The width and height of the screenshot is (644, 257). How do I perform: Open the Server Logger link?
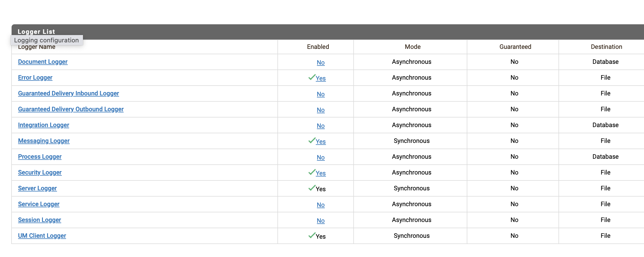click(37, 188)
